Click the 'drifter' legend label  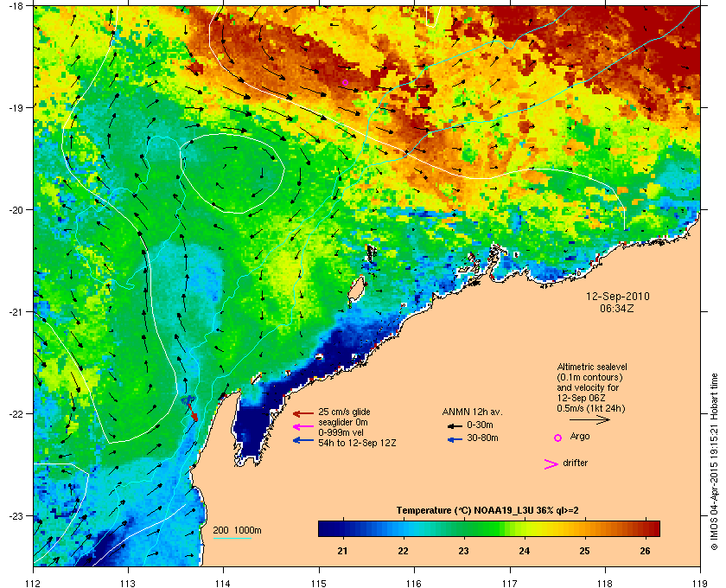[576, 463]
